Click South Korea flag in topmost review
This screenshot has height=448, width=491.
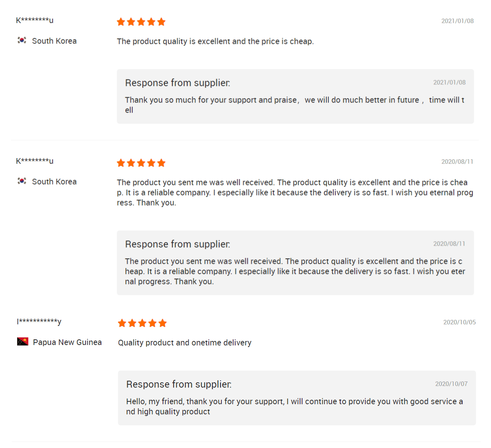pyautogui.click(x=22, y=40)
